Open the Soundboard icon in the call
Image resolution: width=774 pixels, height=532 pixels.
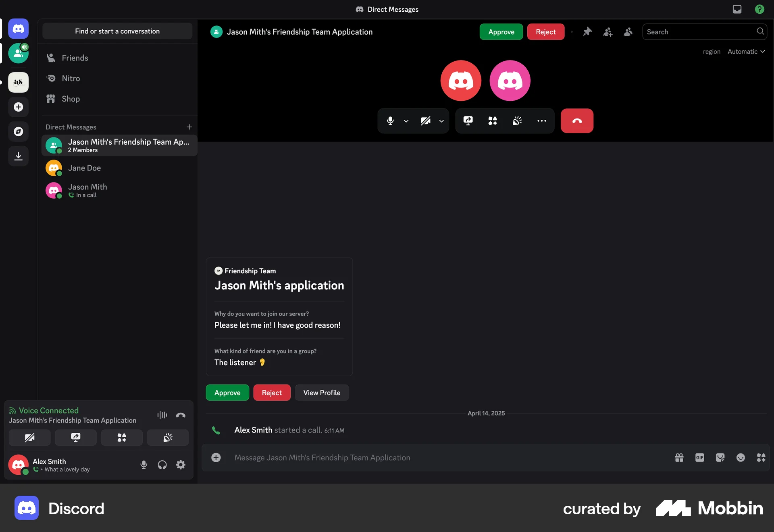[517, 121]
